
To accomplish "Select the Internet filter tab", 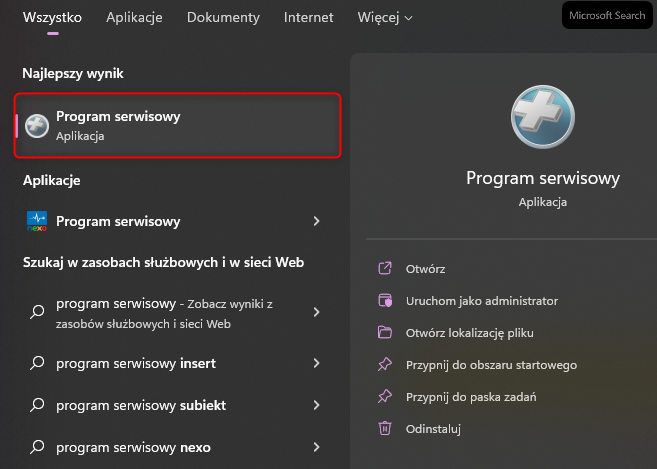I will coord(309,18).
